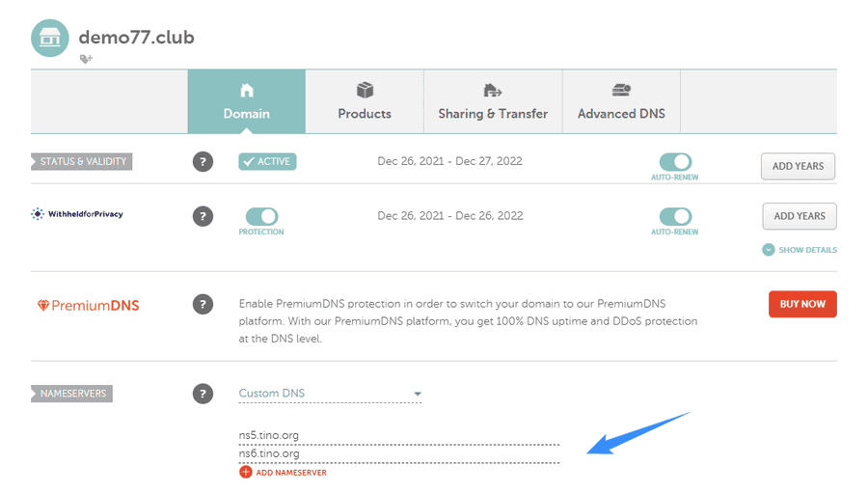Toggle domain auto-renew switch in Status row
Viewport: 868px width, 492px height.
tap(675, 162)
